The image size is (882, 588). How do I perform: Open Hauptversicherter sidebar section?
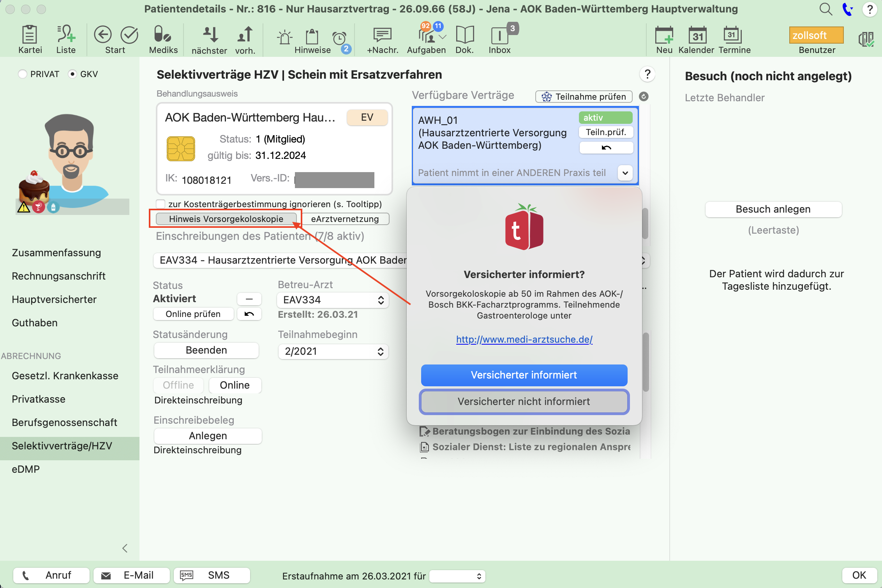click(x=54, y=299)
